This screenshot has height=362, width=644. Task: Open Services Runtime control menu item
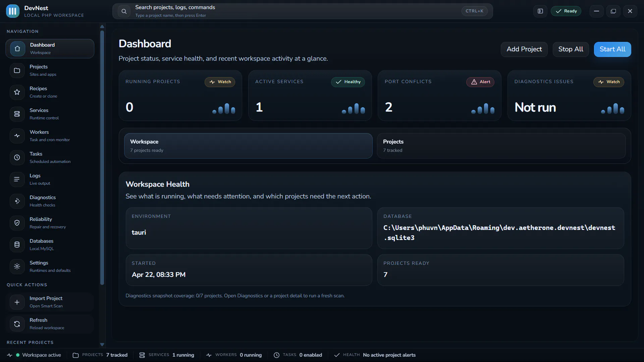pyautogui.click(x=50, y=114)
